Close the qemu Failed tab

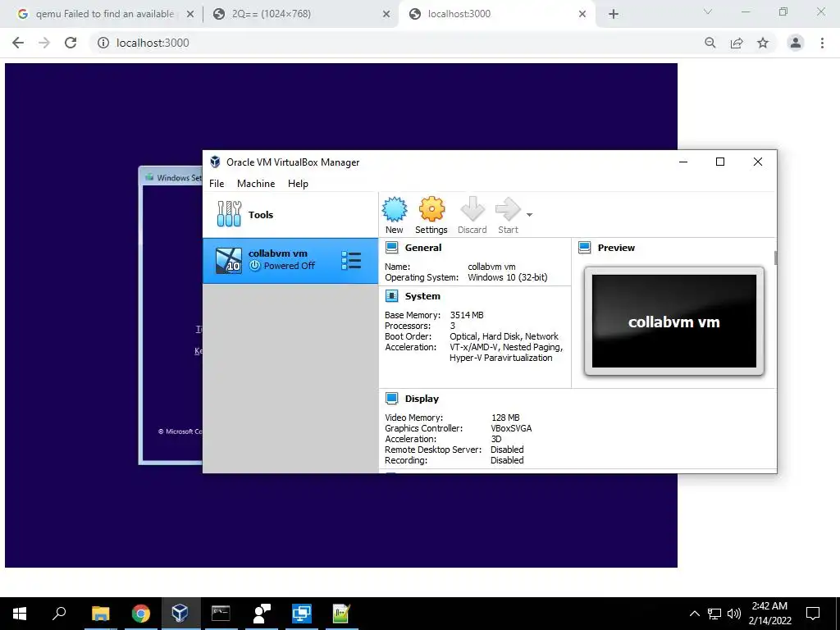click(x=189, y=15)
